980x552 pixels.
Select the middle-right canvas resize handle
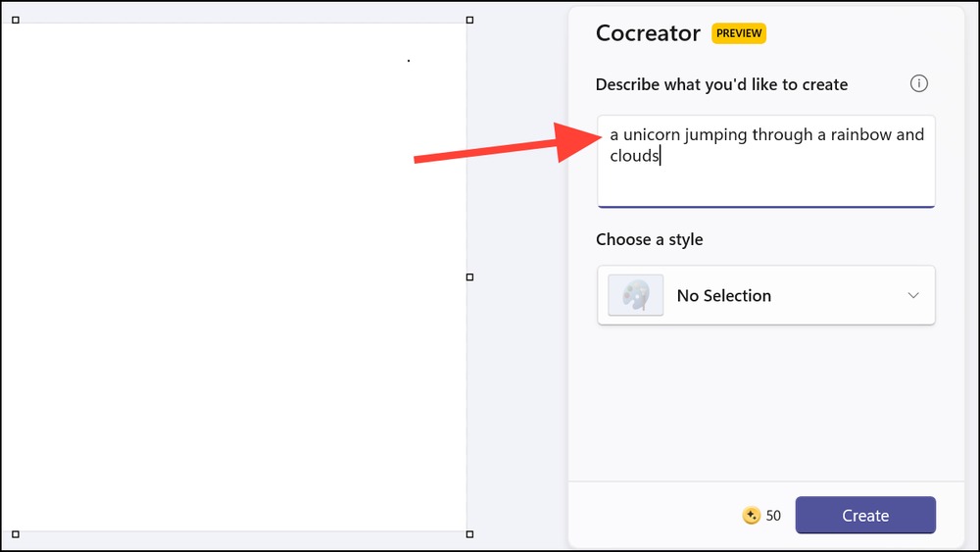(x=469, y=276)
